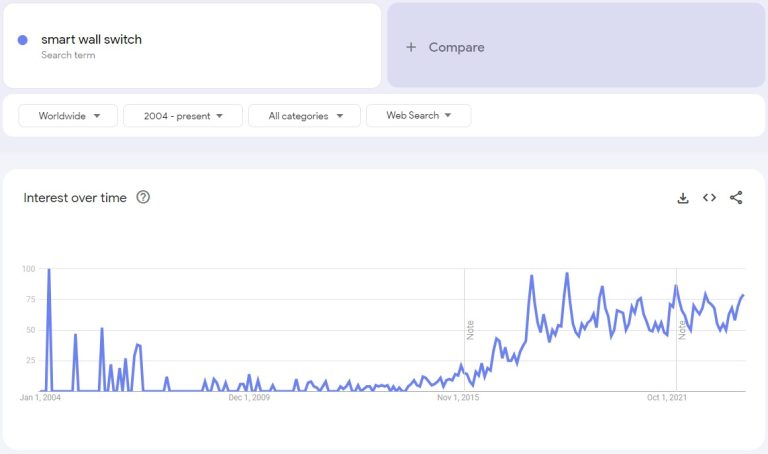Click the Dec 1, 2009 axis label

tap(249, 398)
